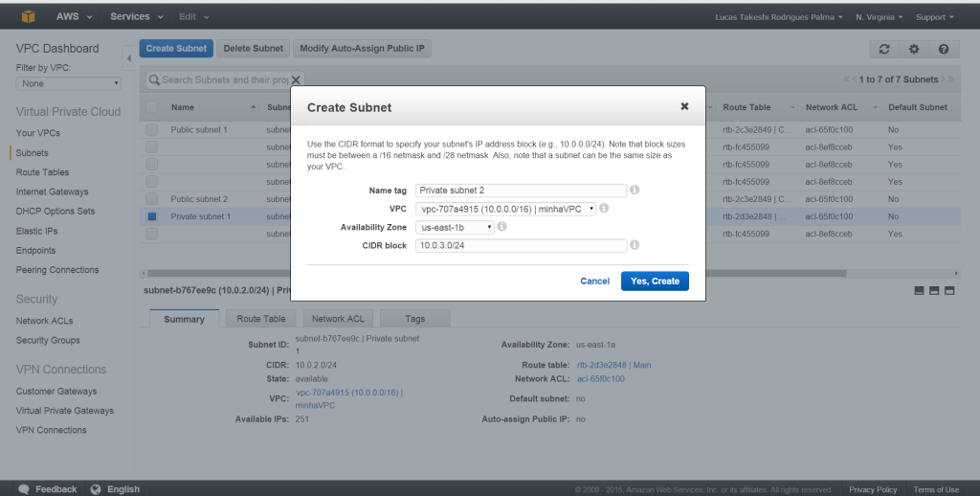Click the horizontal table scrollbar

(x=497, y=273)
